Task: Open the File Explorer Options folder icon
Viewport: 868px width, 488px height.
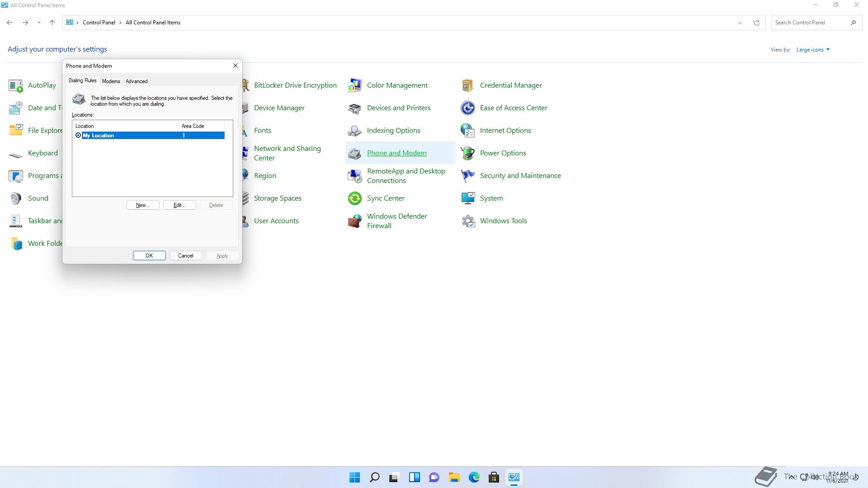Action: (16, 131)
